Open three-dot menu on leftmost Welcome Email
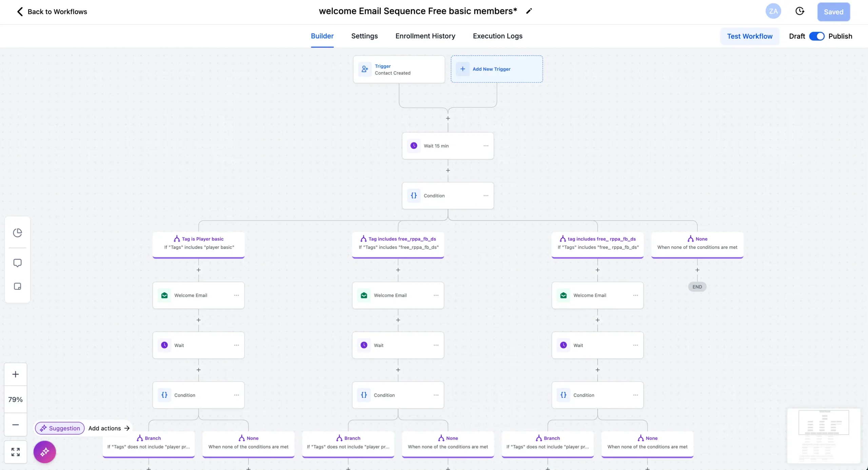 (236, 295)
